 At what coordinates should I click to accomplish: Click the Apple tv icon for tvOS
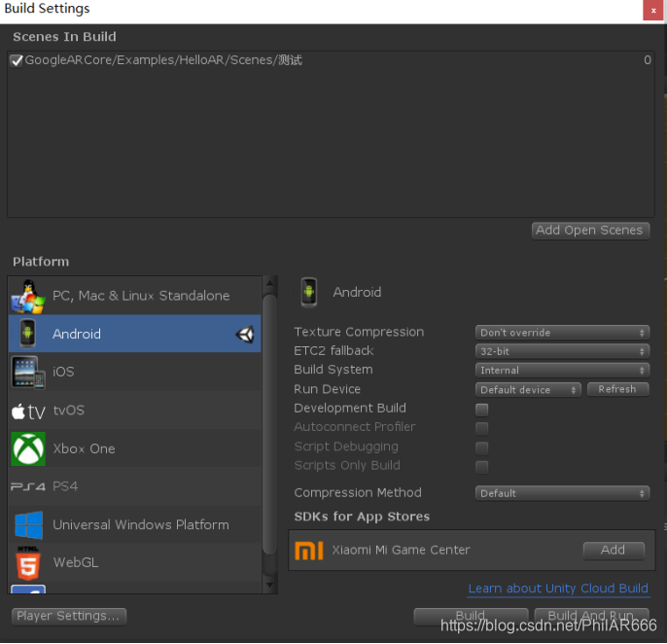coord(27,411)
